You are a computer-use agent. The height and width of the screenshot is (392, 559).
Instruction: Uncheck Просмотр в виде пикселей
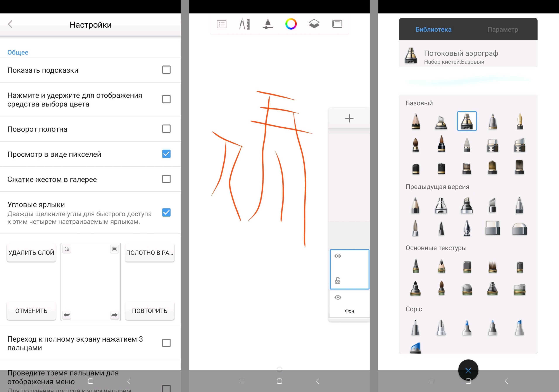[166, 154]
